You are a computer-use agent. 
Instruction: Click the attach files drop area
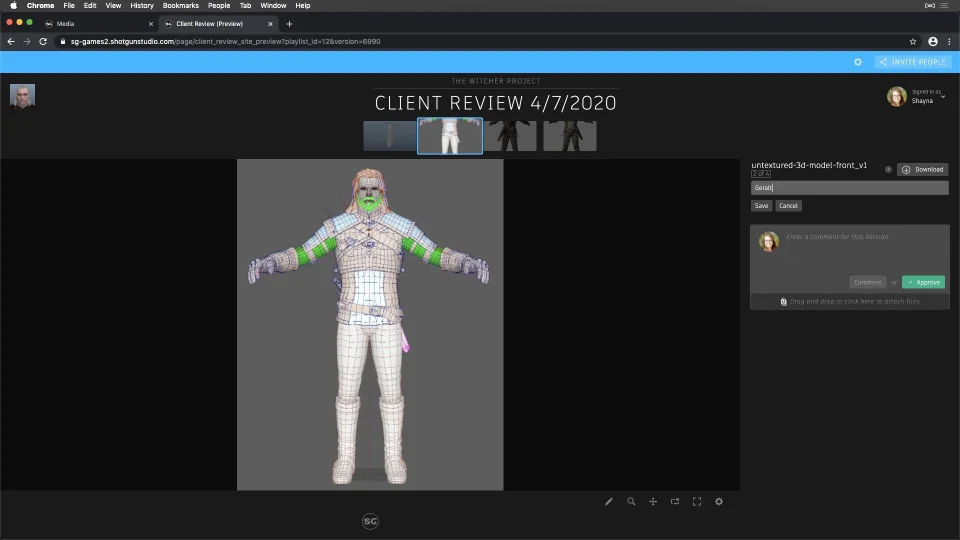(850, 301)
